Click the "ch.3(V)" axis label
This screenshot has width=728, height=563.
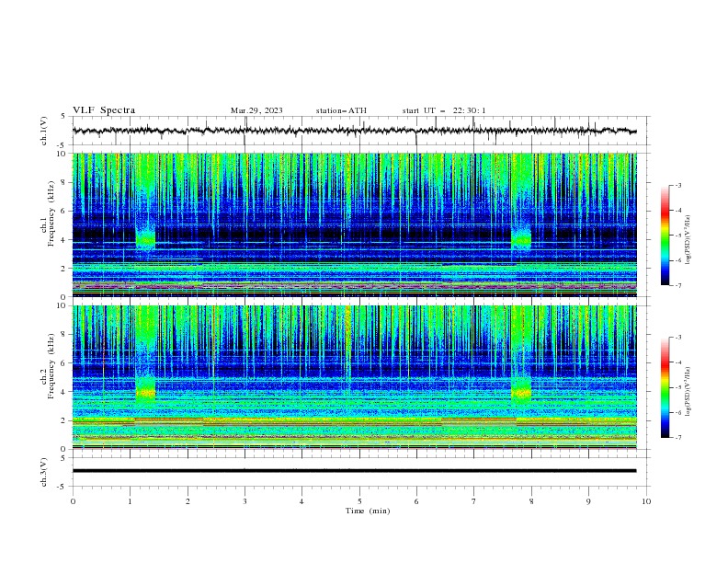point(44,472)
